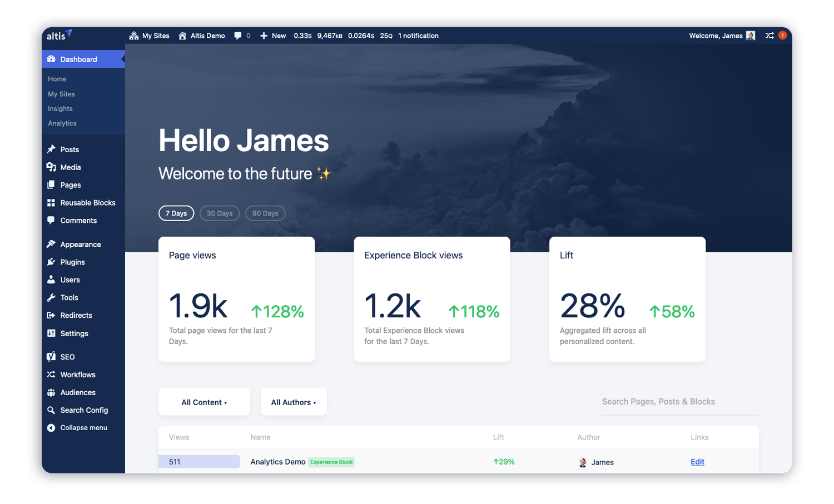Open the comments bubble icon in admin bar

tap(237, 36)
